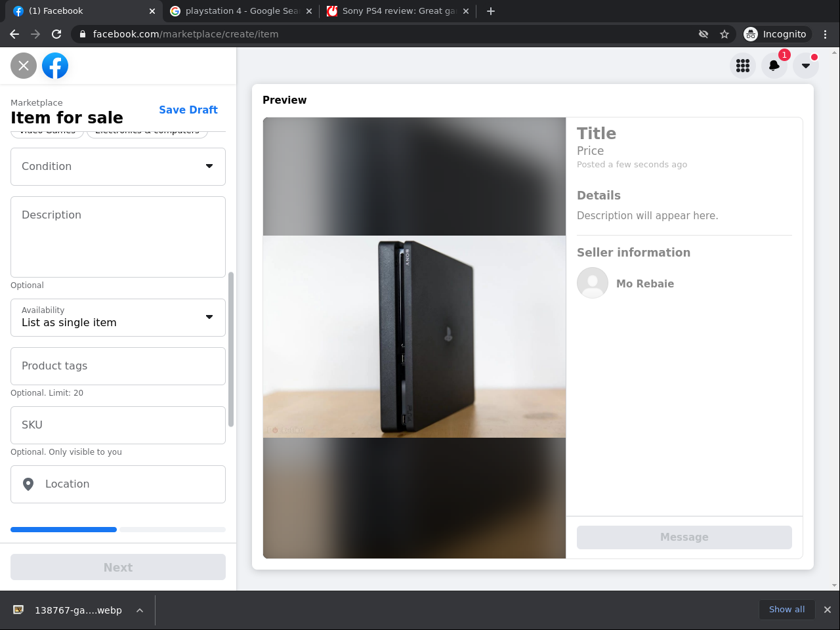Click the seller avatar for Mo Rebaie
This screenshot has width=840, height=630.
[593, 283]
